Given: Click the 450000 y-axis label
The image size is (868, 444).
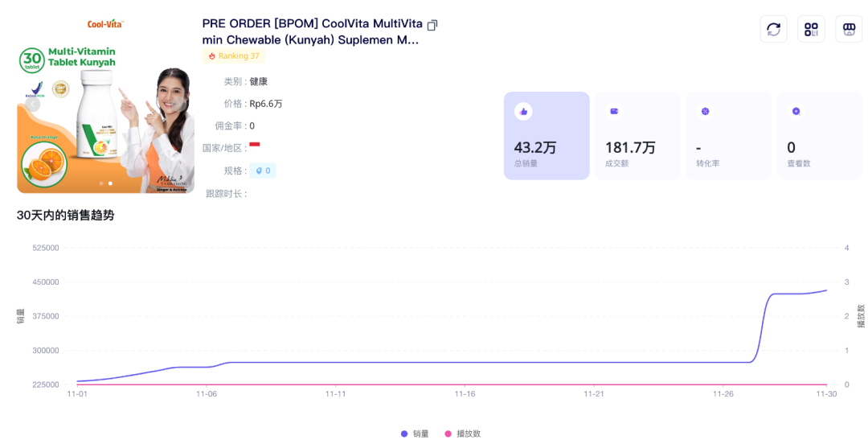Looking at the screenshot, I should 46,282.
